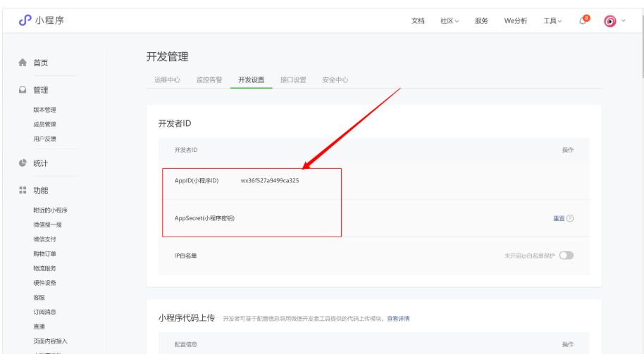
Task: Click the help question mark next to 重置
Action: pos(570,218)
